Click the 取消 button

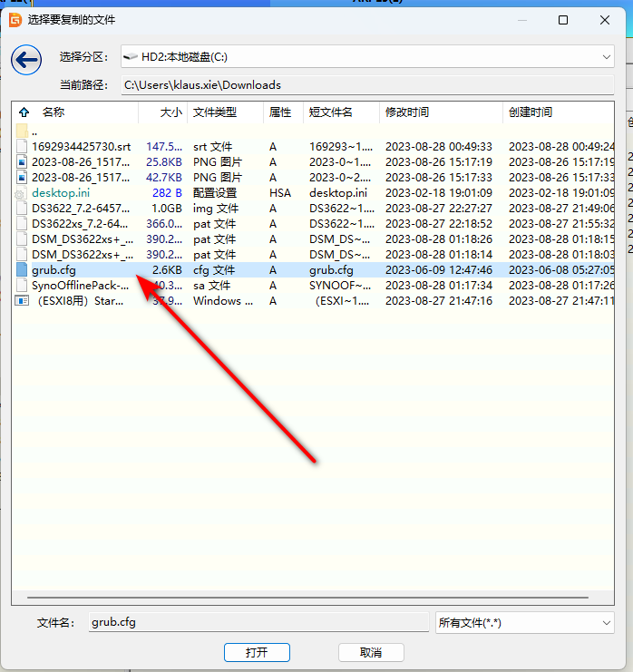click(x=371, y=652)
